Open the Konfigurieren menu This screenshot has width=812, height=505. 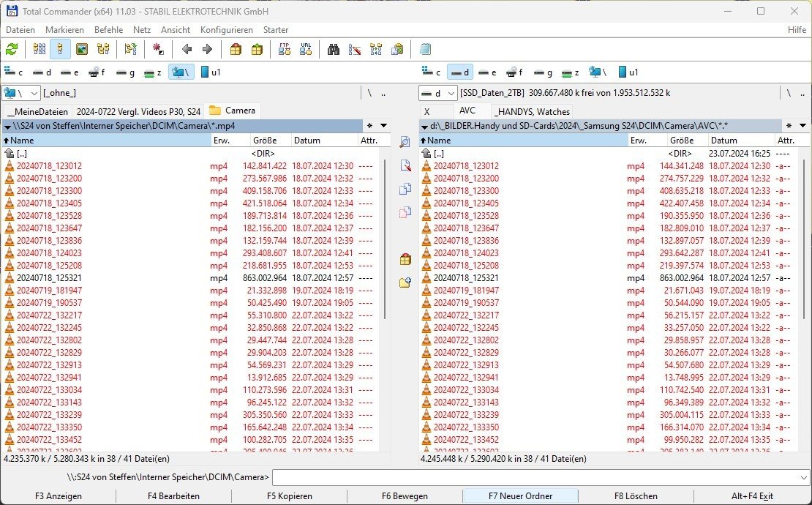point(226,30)
